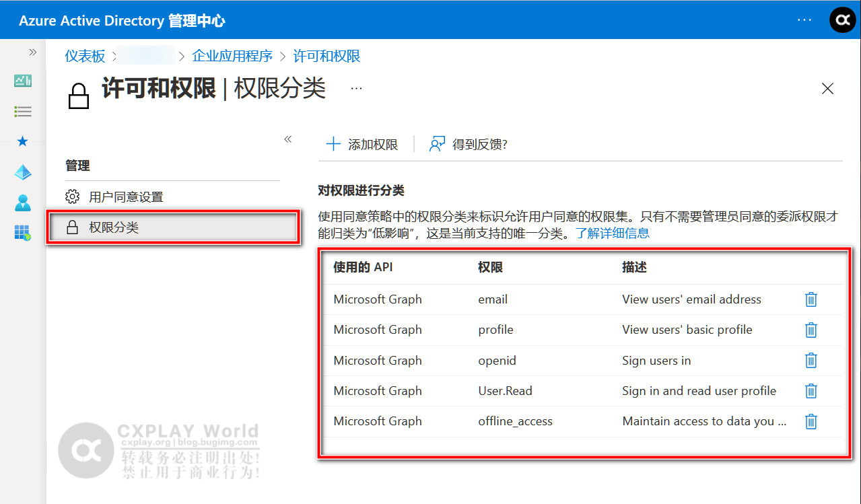
Task: Open the favorites star icon
Action: [23, 141]
